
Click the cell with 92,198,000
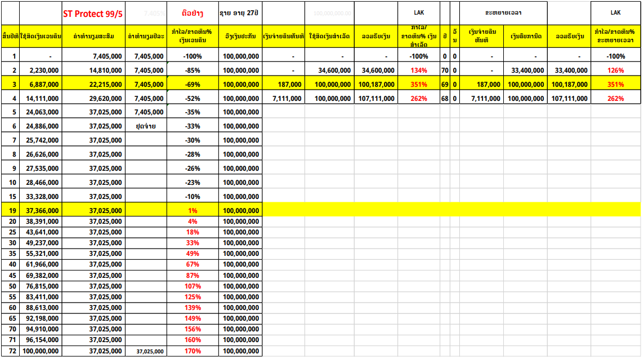pos(41,318)
